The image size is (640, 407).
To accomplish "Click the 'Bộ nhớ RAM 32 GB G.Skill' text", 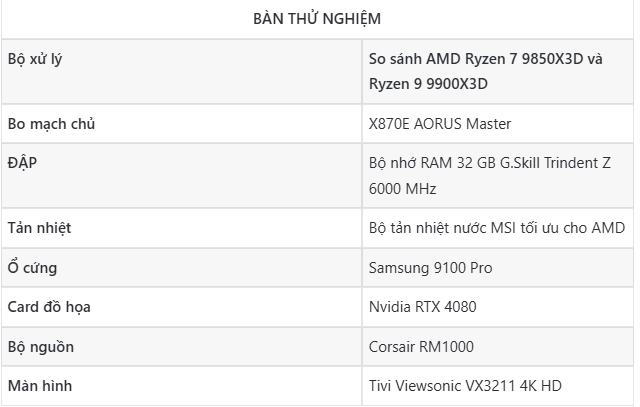I will point(470,163).
